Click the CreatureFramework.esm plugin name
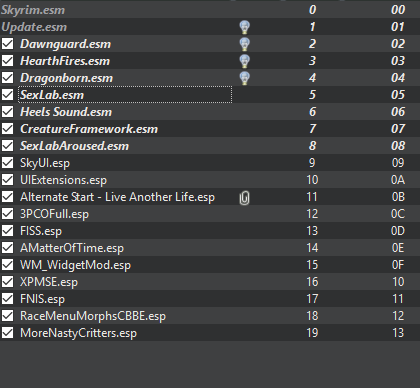 coord(89,129)
